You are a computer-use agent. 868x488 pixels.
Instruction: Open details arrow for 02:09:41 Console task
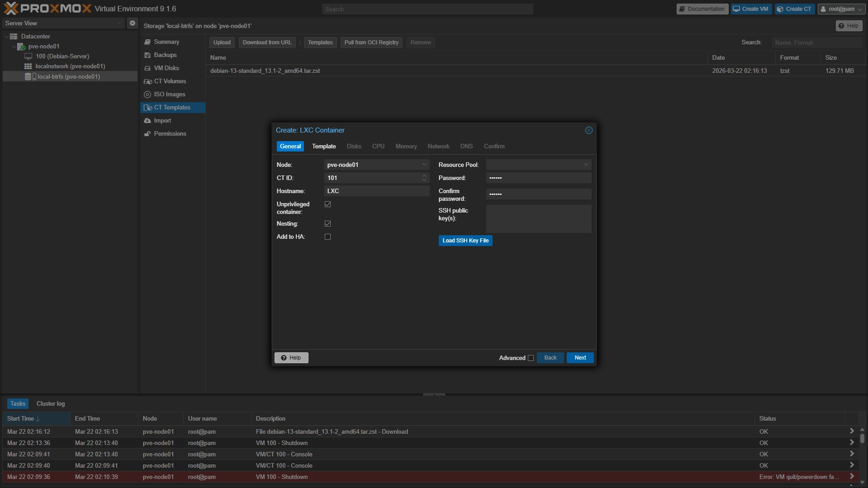coord(852,454)
